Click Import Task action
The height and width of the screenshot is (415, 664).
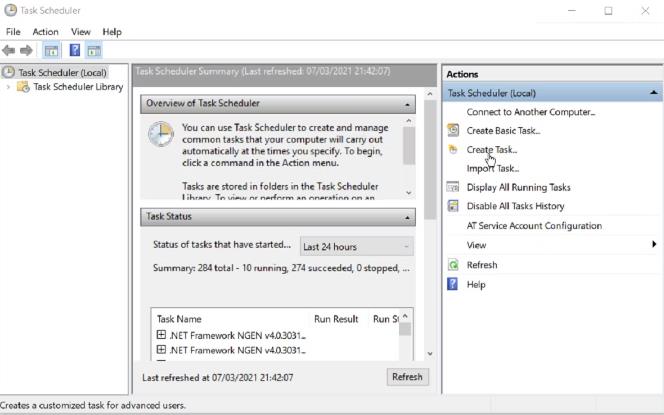click(x=492, y=169)
